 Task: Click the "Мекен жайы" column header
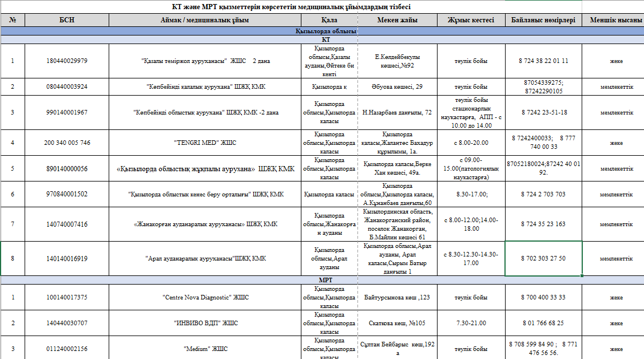tap(397, 20)
